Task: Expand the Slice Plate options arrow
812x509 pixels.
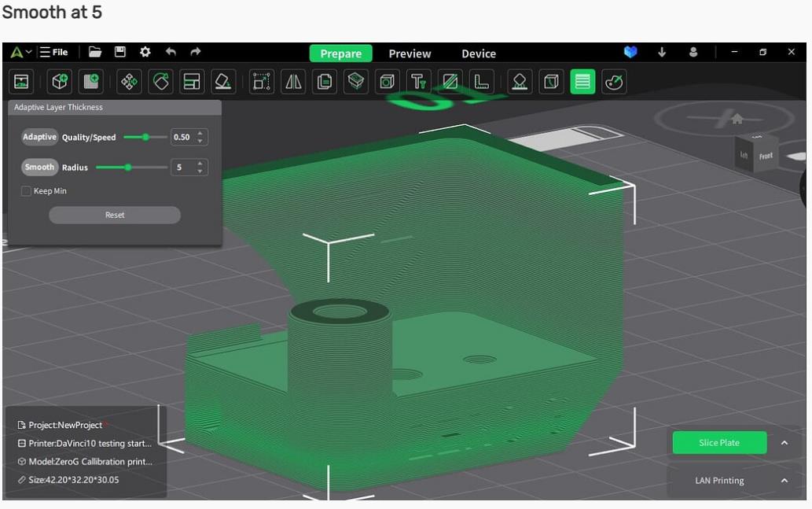Action: [x=784, y=443]
